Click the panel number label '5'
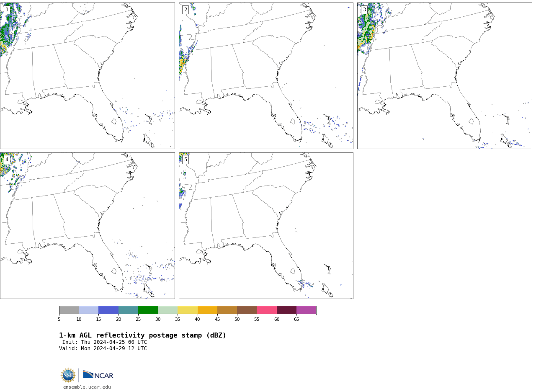This screenshot has width=536, height=392. 186,160
